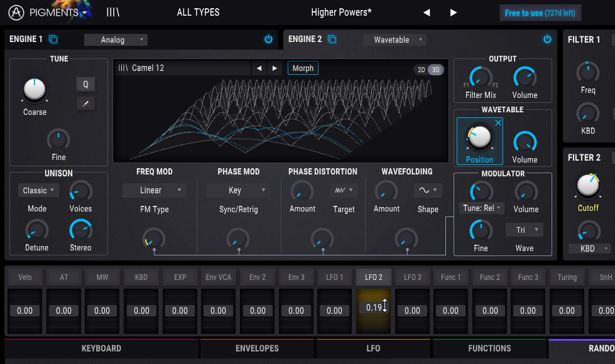Click the Unison Voices knob

81,191
